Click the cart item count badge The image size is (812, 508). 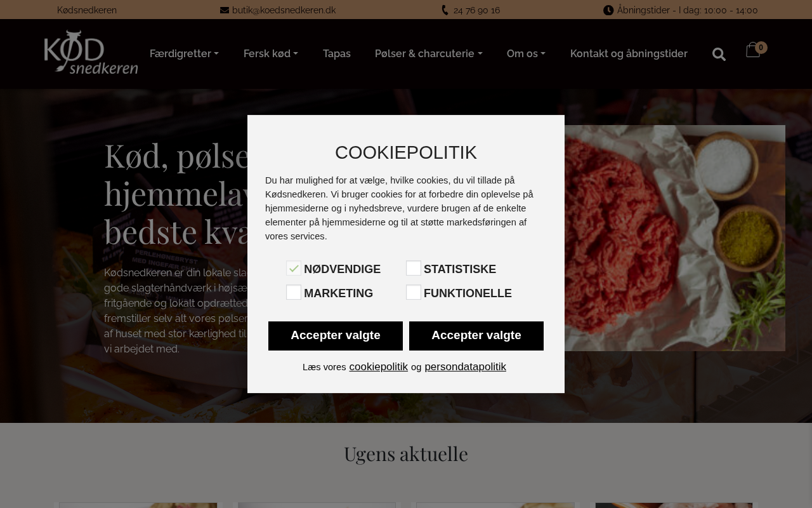(761, 48)
